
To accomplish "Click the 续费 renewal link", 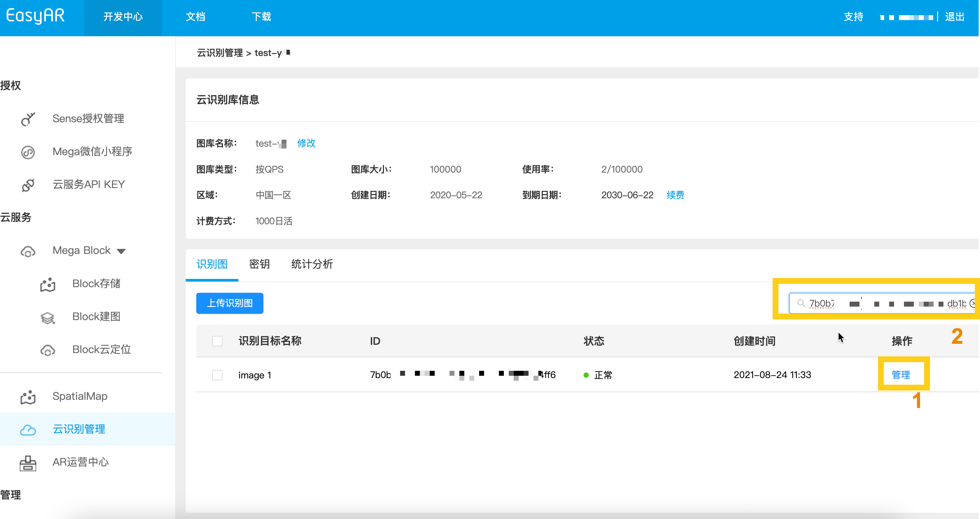I will click(x=675, y=195).
